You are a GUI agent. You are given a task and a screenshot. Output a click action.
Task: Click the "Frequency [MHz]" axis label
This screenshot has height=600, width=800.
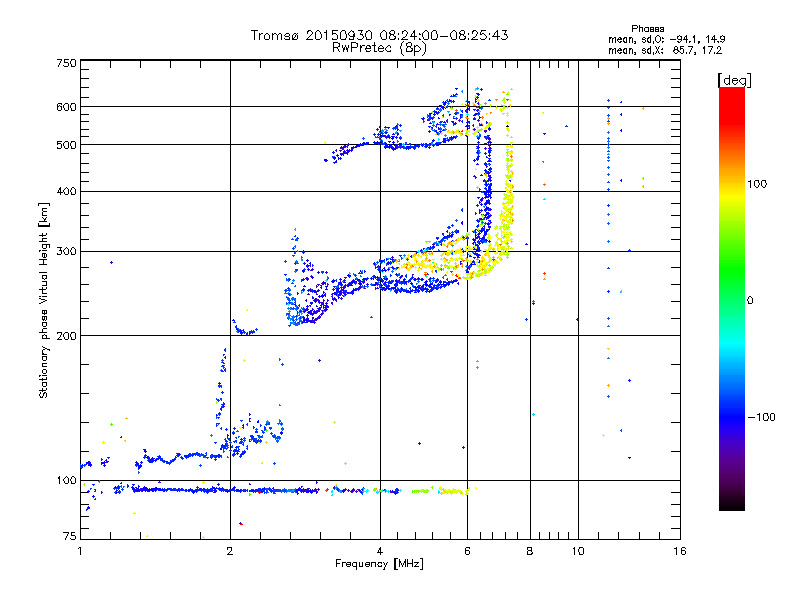point(379,564)
